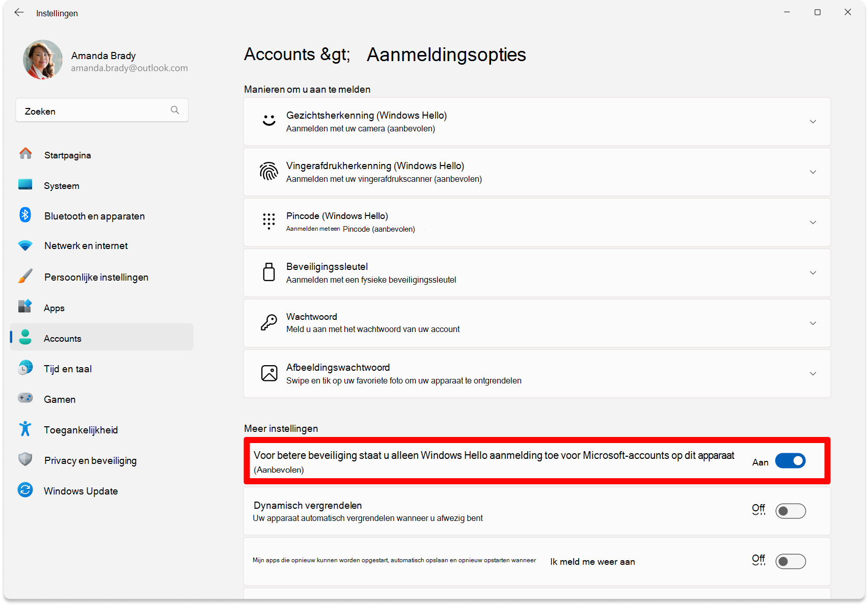The height and width of the screenshot is (605, 868).
Task: Click the Startpagina home icon
Action: click(25, 153)
